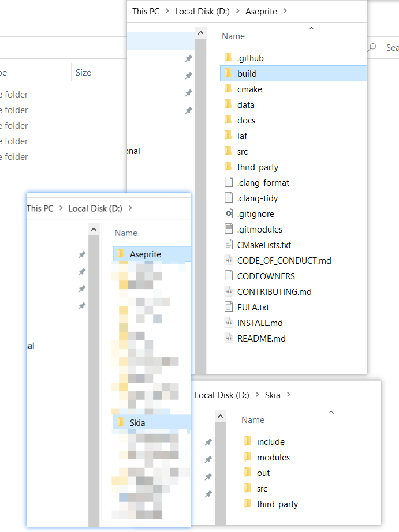The height and width of the screenshot is (532, 399).
Task: Select the README.md file name
Action: (261, 339)
